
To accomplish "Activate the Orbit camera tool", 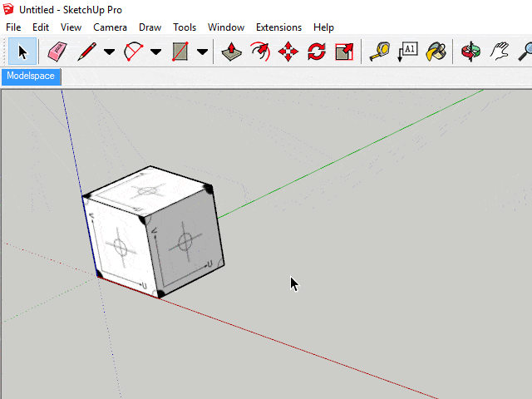I will pos(471,52).
